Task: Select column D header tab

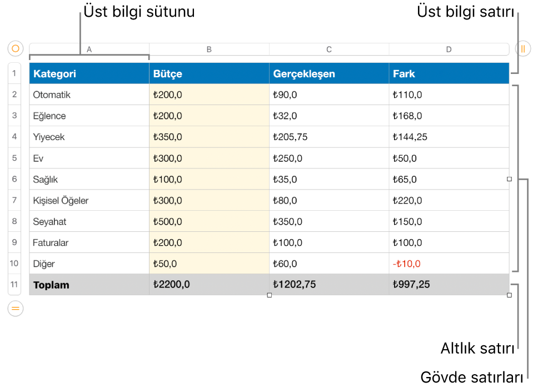Action: [449, 49]
